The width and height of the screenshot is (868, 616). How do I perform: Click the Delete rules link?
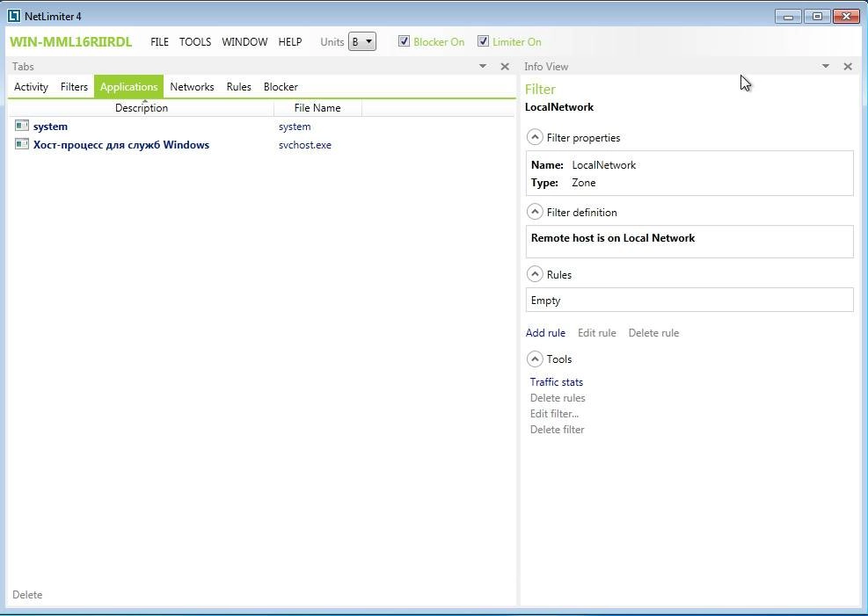pyautogui.click(x=558, y=398)
